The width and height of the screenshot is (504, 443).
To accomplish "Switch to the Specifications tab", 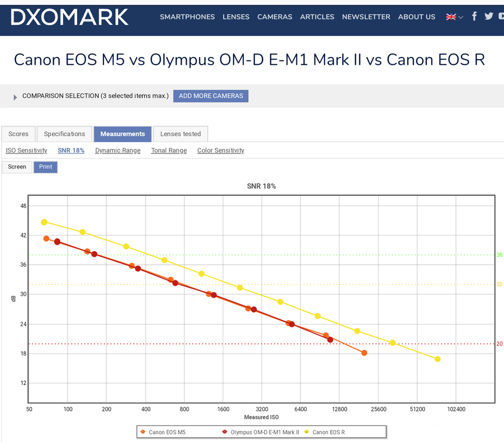I will [x=64, y=134].
